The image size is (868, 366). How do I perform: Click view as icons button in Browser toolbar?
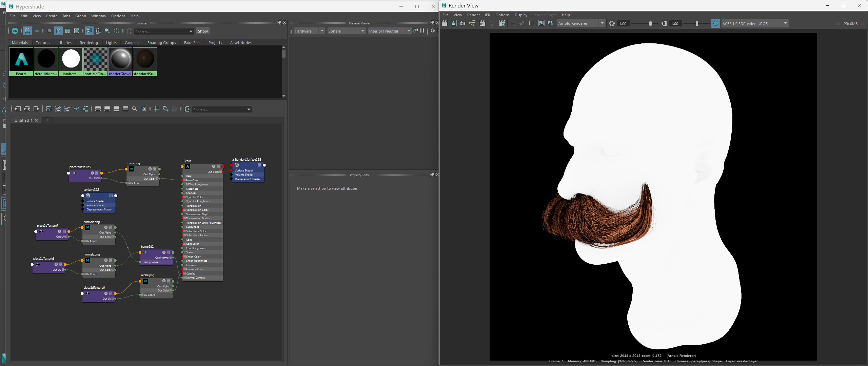click(x=27, y=31)
